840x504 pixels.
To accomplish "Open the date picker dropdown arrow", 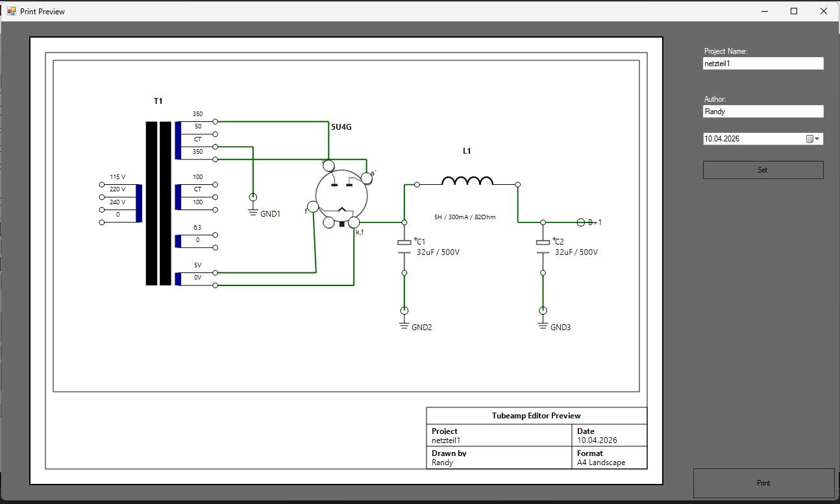I will pyautogui.click(x=817, y=139).
